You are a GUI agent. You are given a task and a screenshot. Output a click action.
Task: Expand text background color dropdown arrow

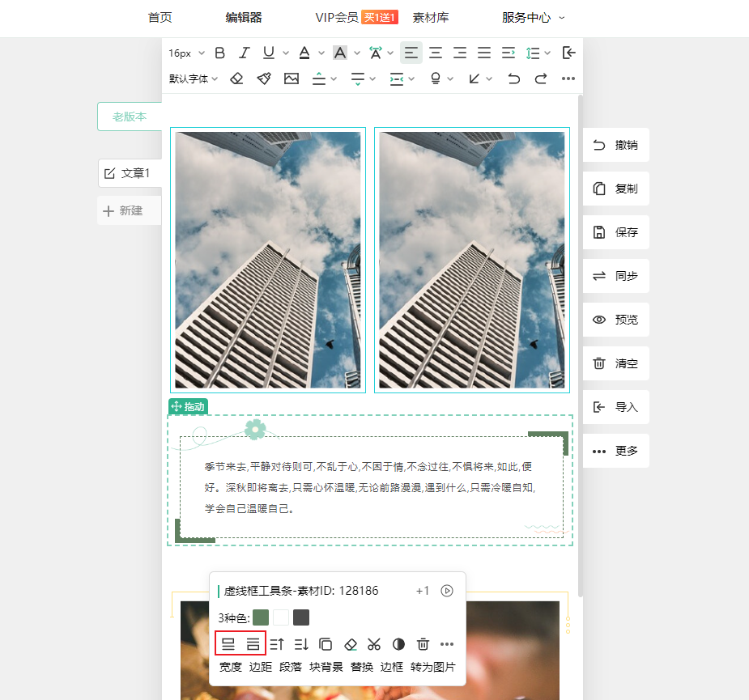pyautogui.click(x=357, y=53)
